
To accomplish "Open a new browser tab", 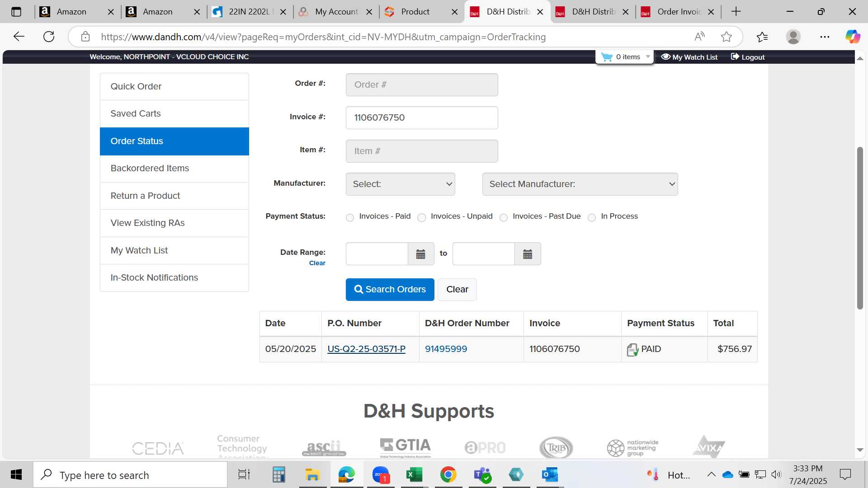I will click(736, 12).
